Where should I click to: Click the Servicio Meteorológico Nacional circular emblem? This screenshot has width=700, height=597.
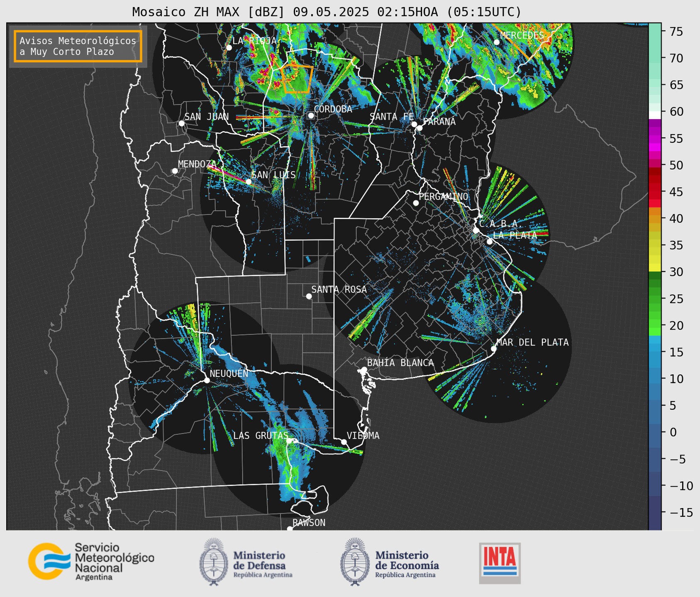[49, 561]
